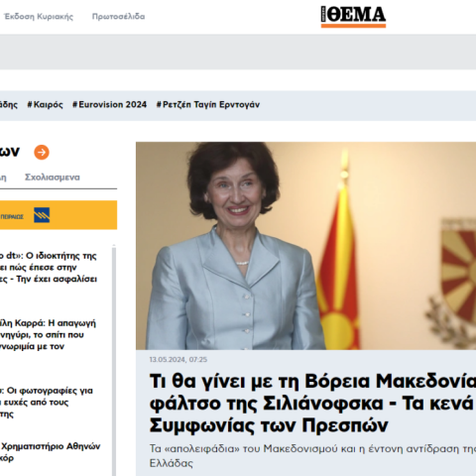Open the main article photo of Siljanovska
Image resolution: width=476 pixels, height=476 pixels.
tap(305, 246)
